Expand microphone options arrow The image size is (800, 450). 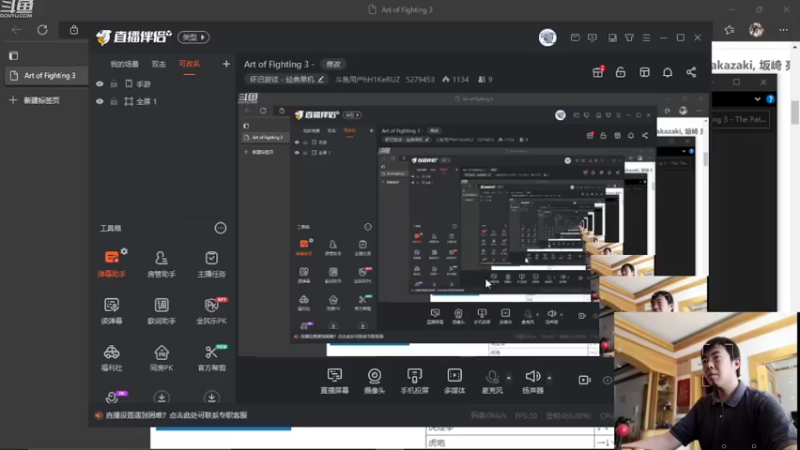pos(508,378)
